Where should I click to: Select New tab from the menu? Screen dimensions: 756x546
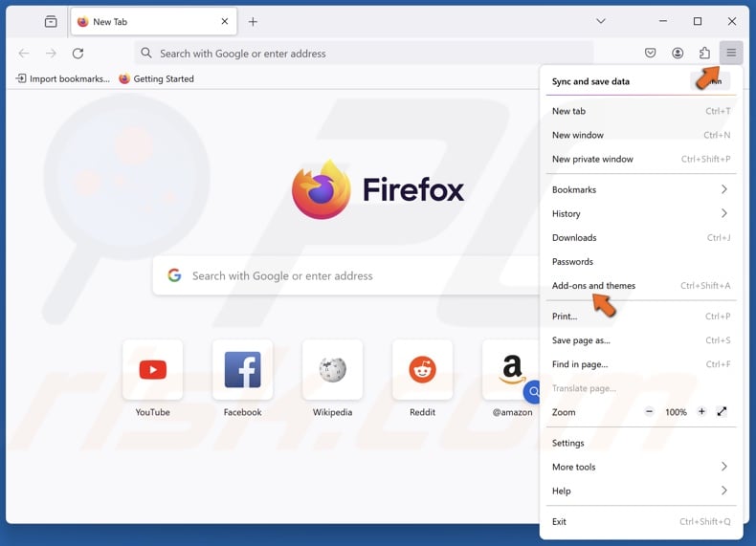[641, 111]
